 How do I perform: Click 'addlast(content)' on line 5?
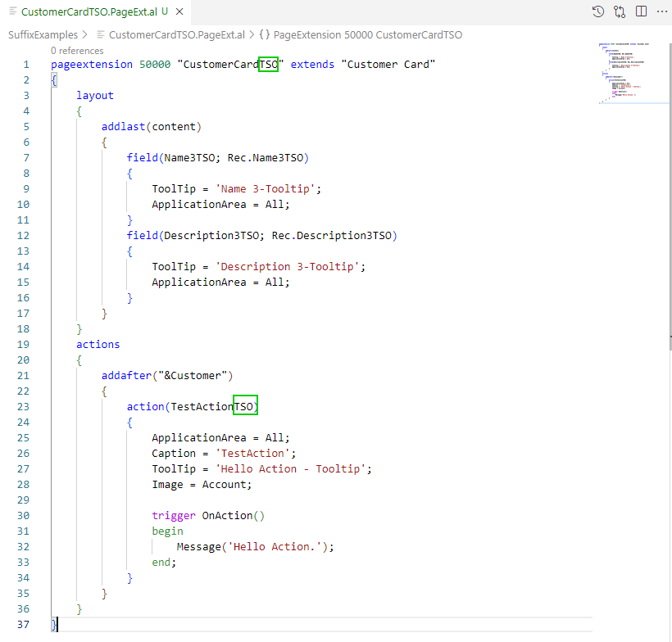[152, 127]
